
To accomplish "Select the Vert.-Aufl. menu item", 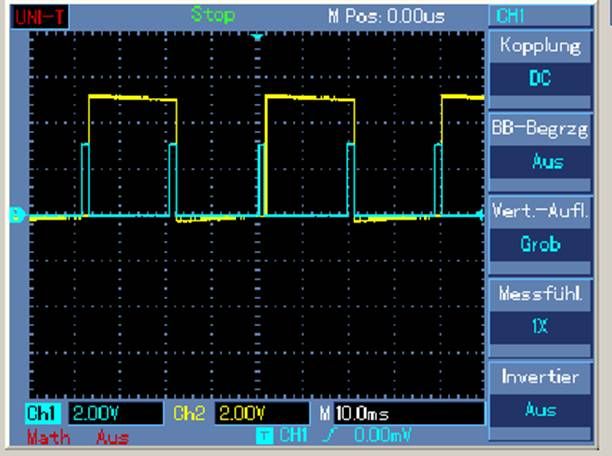I will 541,211.
